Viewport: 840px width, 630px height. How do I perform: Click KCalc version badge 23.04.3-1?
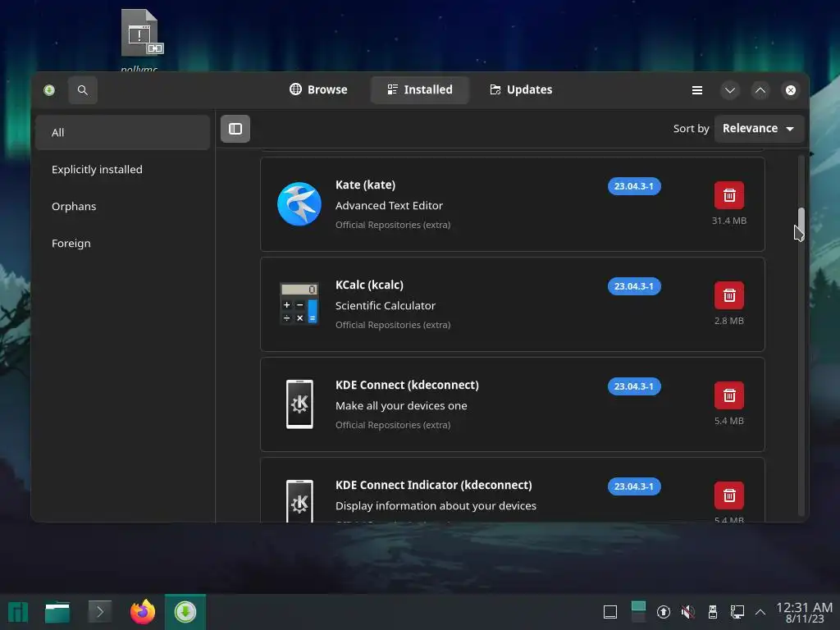pyautogui.click(x=634, y=286)
